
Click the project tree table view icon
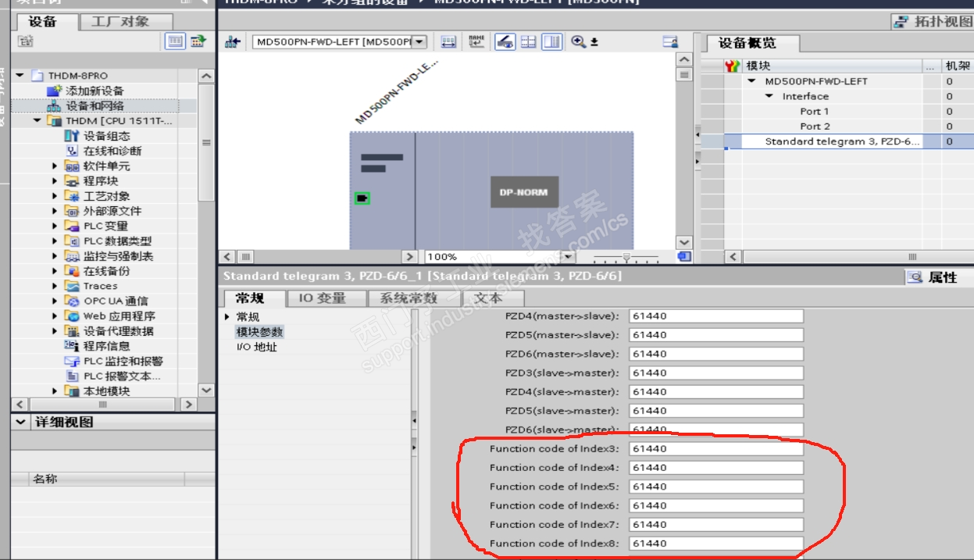tap(176, 41)
